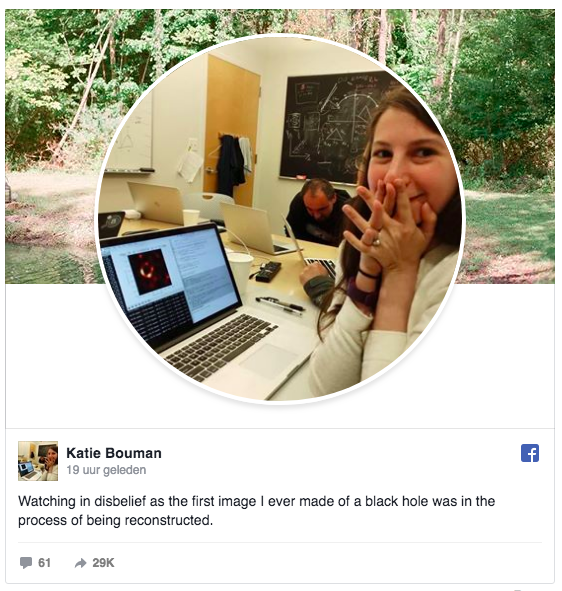Click the post text about the black hole

(256, 511)
